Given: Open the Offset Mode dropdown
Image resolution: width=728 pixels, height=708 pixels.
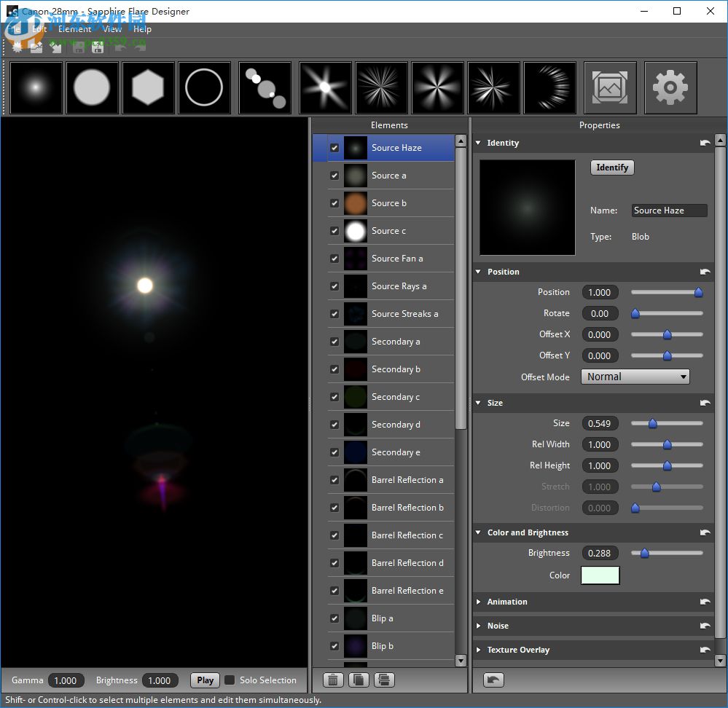Looking at the screenshot, I should (635, 377).
